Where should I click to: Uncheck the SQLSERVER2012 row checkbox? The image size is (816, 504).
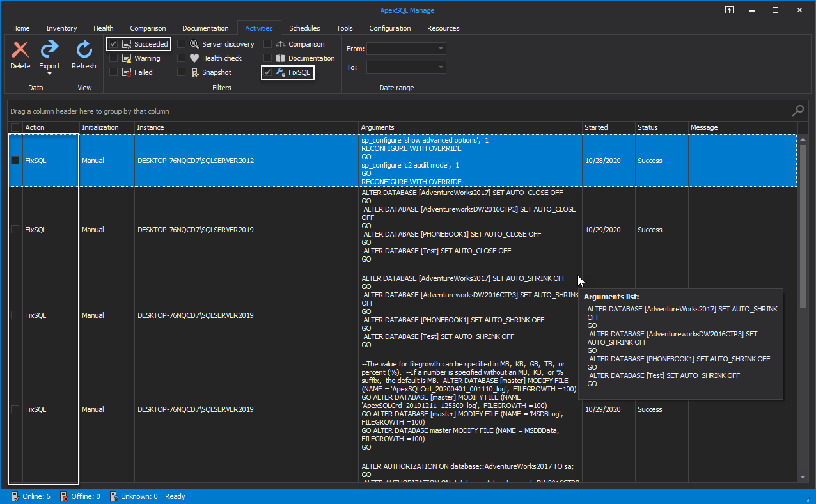15,161
